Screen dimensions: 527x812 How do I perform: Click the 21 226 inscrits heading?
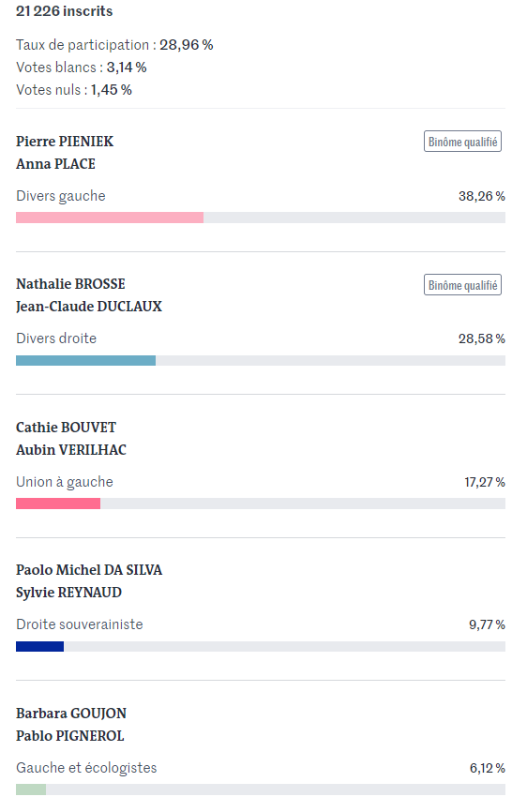pyautogui.click(x=64, y=11)
